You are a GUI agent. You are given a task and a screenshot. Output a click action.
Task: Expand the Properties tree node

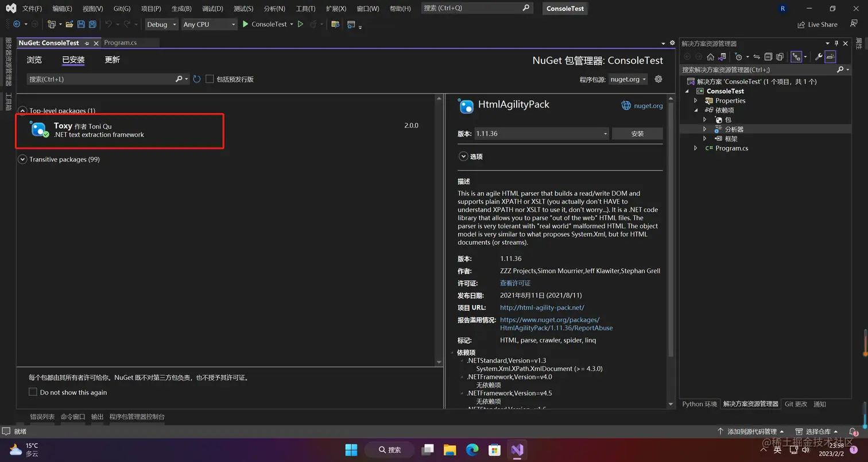[696, 101]
